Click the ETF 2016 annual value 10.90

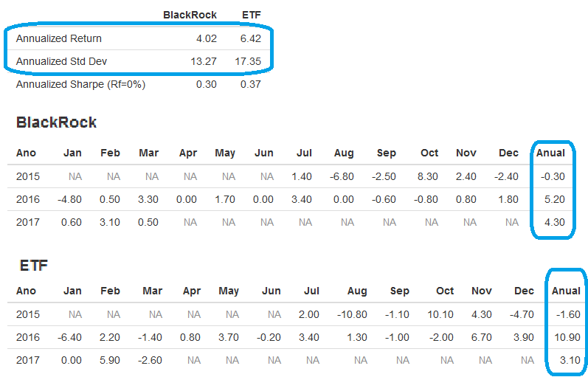[x=566, y=337]
